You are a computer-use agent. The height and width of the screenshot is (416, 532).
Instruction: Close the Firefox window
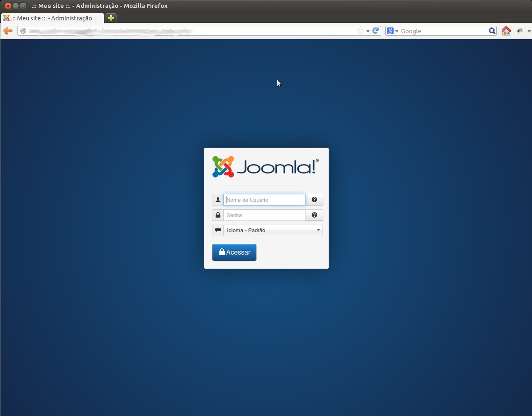(8, 6)
